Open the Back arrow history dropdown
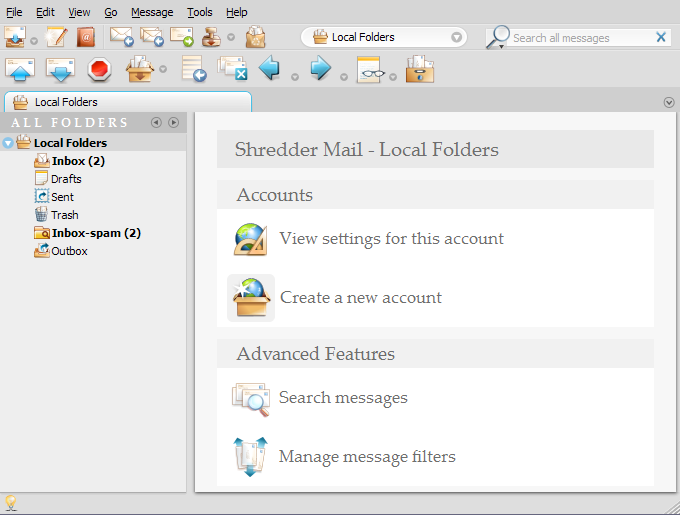This screenshot has width=680, height=515. click(x=295, y=77)
